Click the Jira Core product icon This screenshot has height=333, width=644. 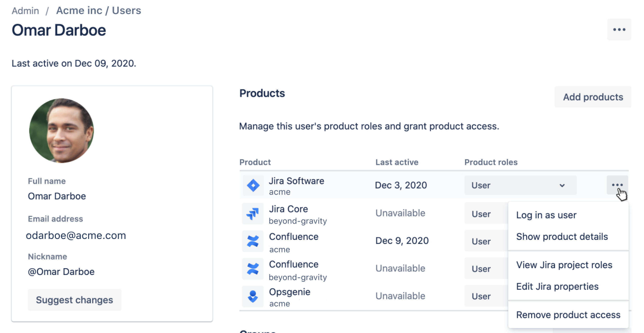coord(253,213)
